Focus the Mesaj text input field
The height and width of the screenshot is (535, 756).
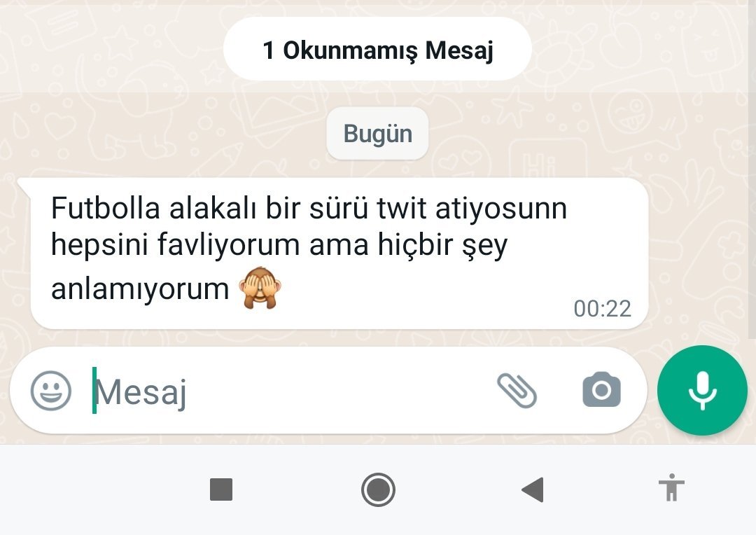tap(289, 390)
